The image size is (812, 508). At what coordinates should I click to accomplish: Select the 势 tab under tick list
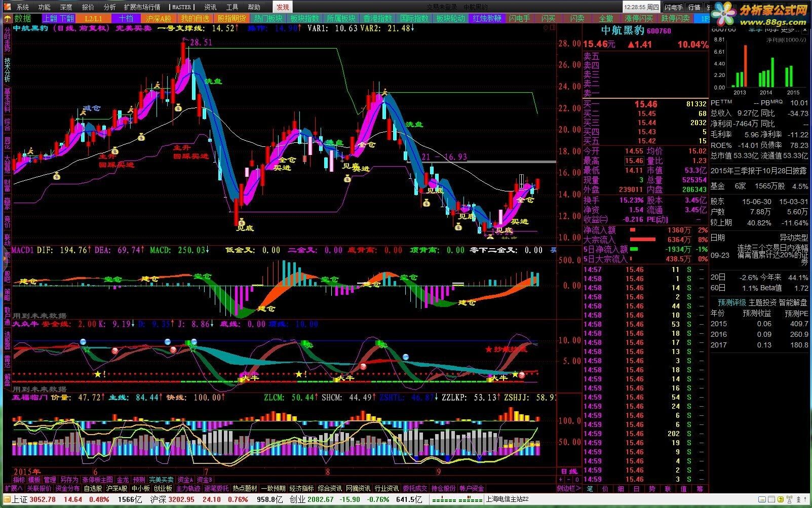(652, 489)
